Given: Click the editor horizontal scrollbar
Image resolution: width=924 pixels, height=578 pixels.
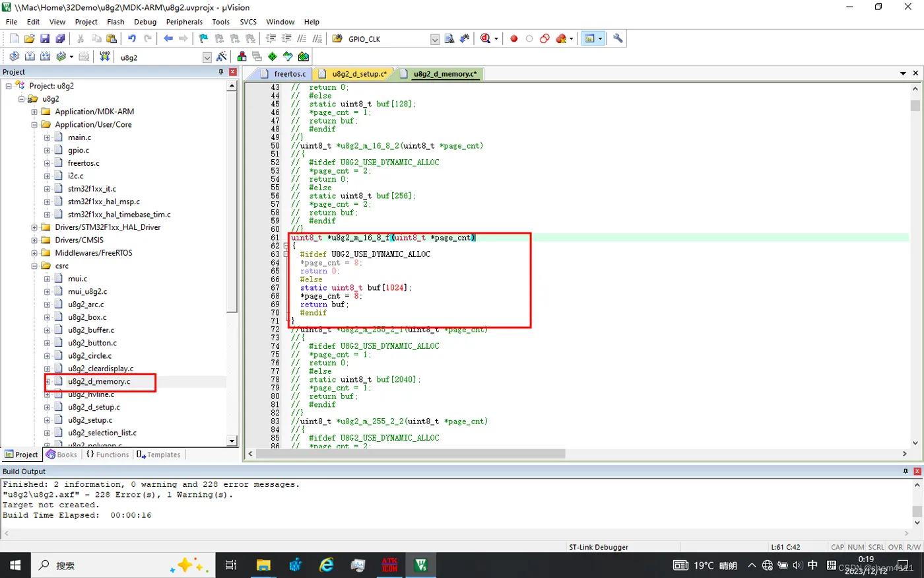Looking at the screenshot, I should click(411, 454).
